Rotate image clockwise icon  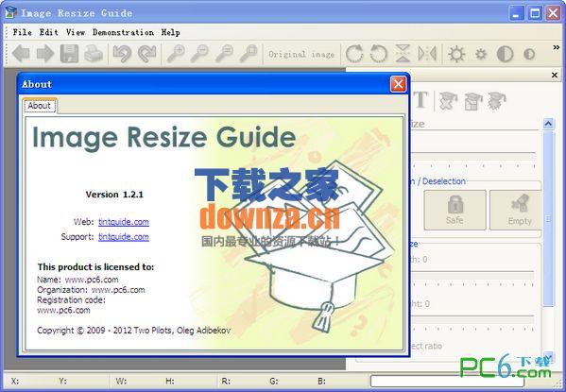click(354, 54)
